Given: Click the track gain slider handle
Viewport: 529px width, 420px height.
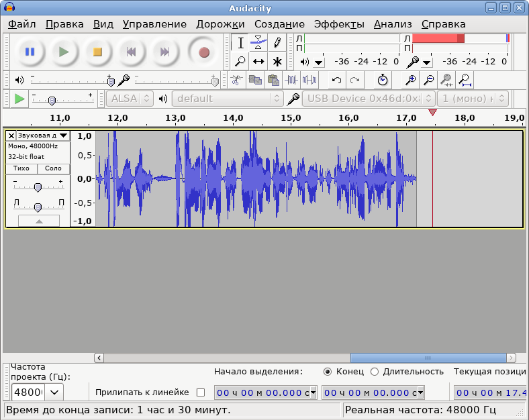Looking at the screenshot, I should tap(38, 187).
